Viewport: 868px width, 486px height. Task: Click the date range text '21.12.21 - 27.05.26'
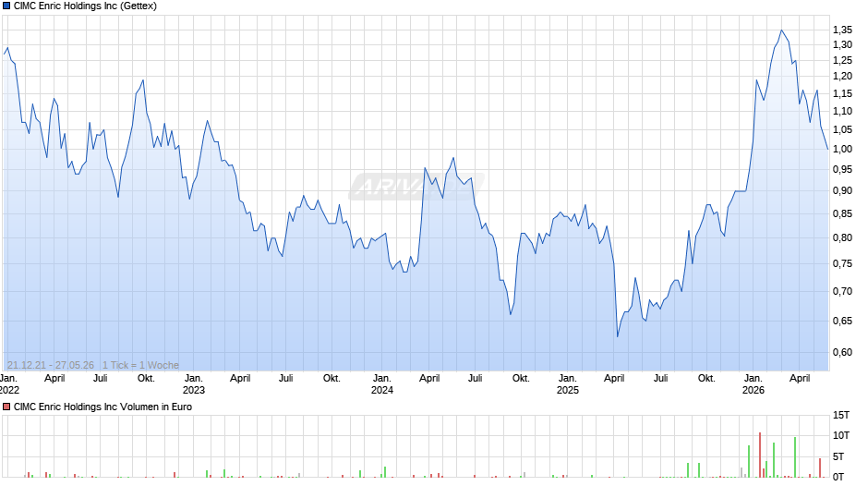point(51,365)
